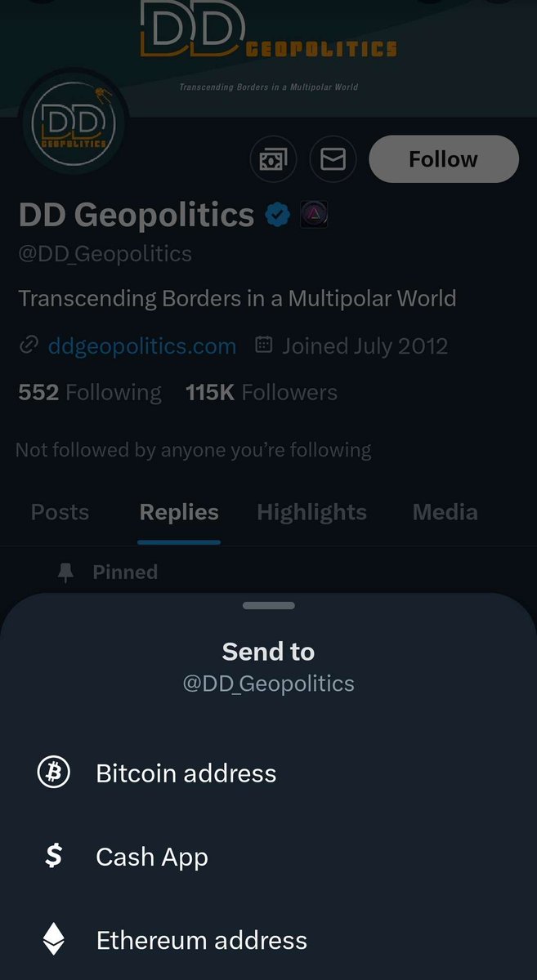
Task: Switch to the Posts tab
Action: coord(60,512)
